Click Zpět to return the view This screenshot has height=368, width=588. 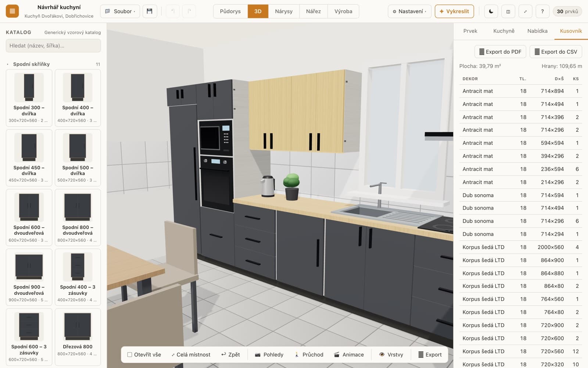pyautogui.click(x=230, y=355)
